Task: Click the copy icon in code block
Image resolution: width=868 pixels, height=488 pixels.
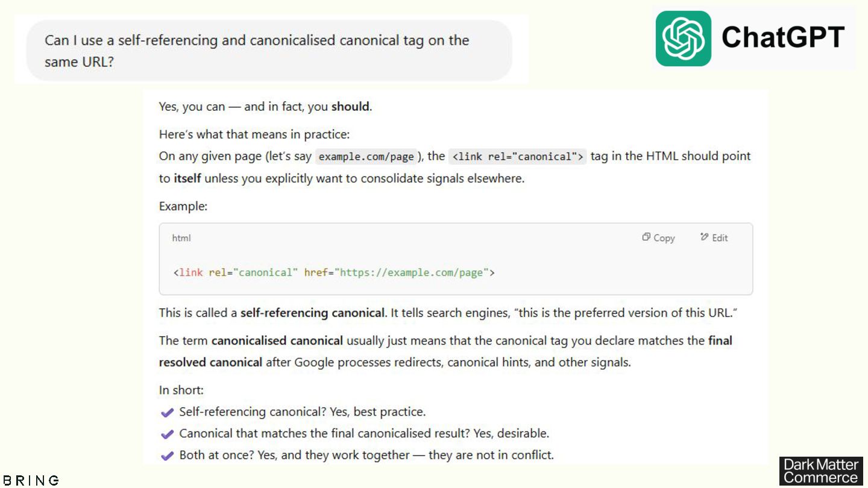Action: (646, 237)
